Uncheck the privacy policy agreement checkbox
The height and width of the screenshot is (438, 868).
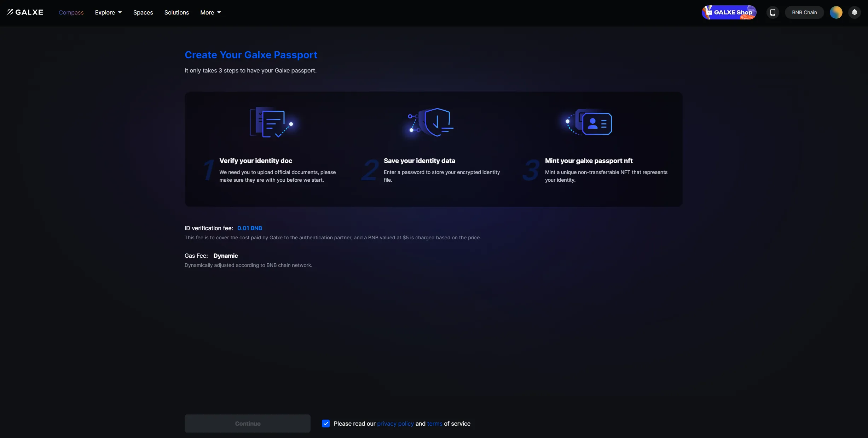(x=326, y=424)
